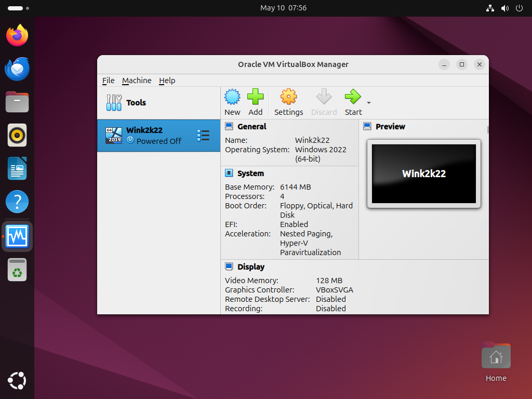Open System section heading link
The image size is (532, 399).
pos(250,174)
